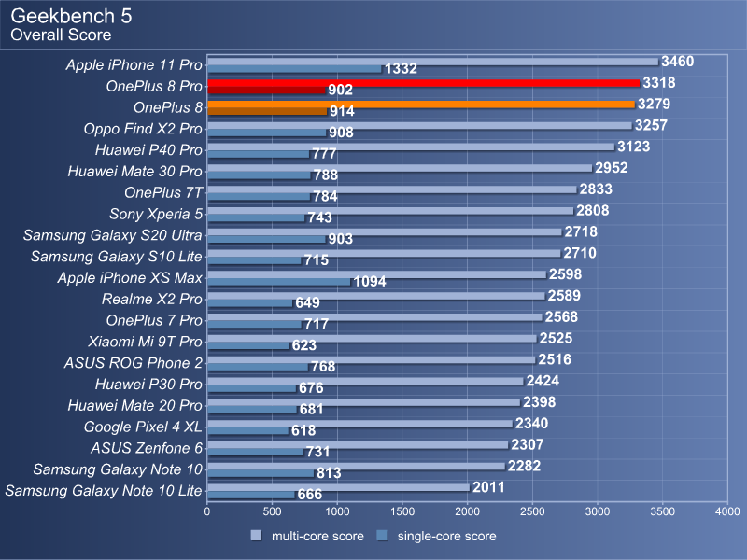Click the 3318 multi-core value
Image resolution: width=747 pixels, height=560 pixels.
coord(659,83)
